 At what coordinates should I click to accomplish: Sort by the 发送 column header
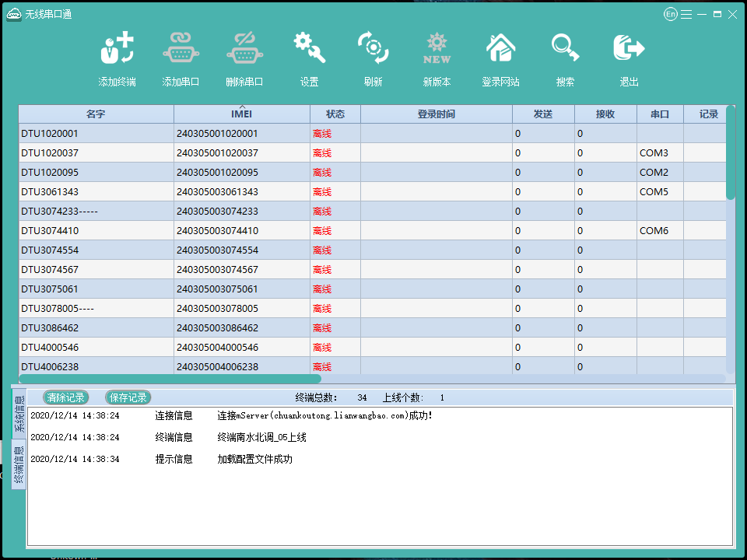544,114
